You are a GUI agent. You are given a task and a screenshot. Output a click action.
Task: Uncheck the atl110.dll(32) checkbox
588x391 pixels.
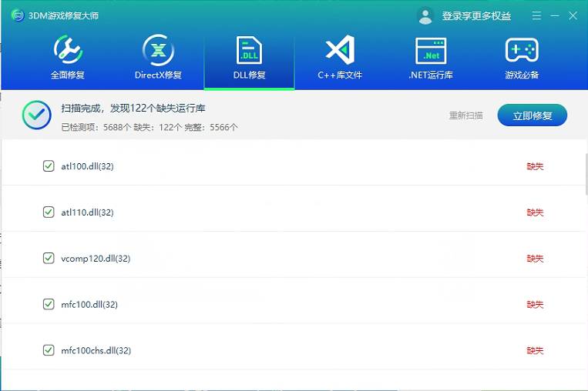coord(49,212)
